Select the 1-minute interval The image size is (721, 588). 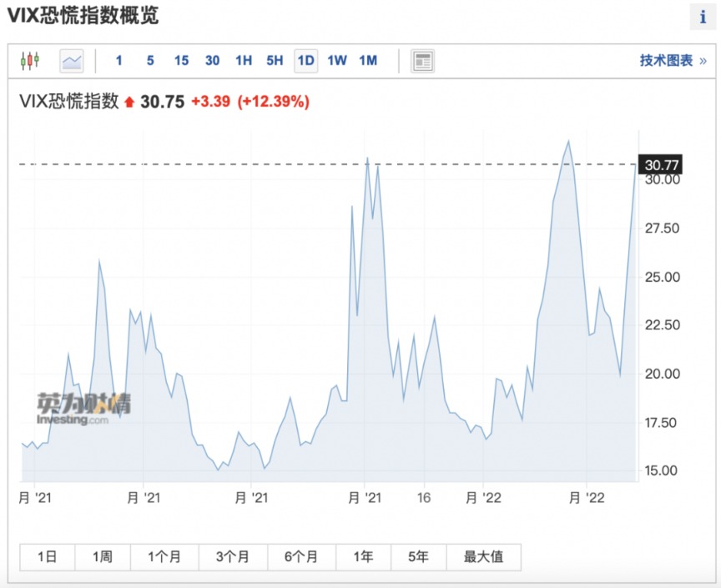pos(118,61)
